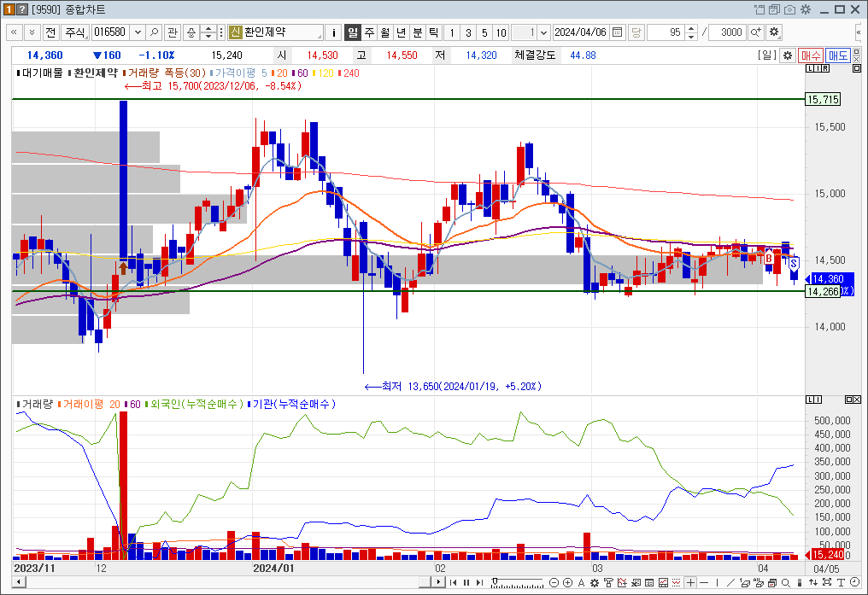Open the gear icon beside 매수 button
Viewport: 868px width, 595px height.
787,55
